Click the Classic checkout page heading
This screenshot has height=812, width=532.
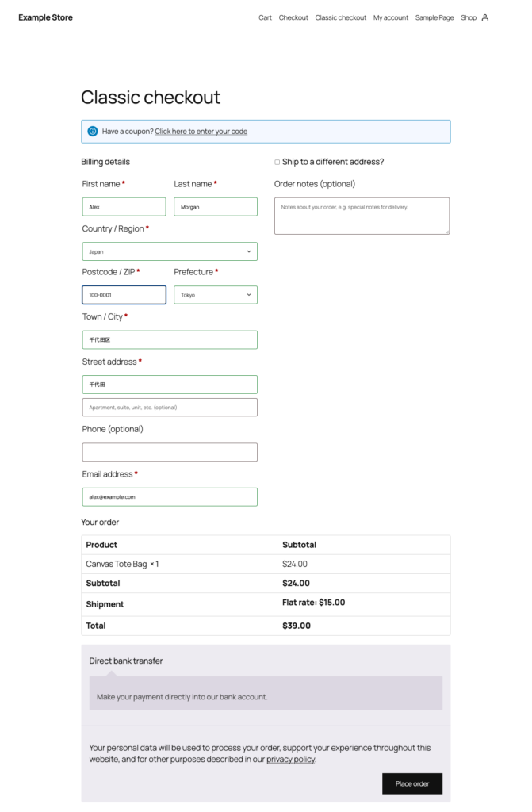[151, 98]
